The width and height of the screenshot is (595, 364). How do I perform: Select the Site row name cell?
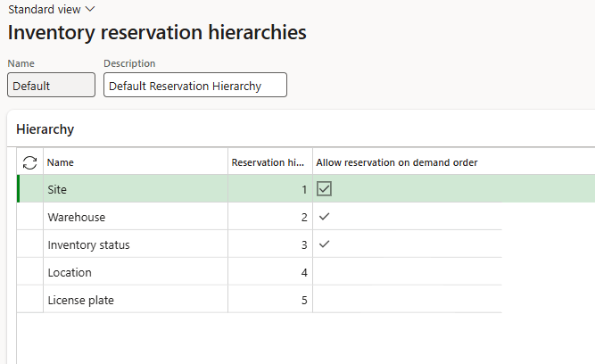(134, 189)
